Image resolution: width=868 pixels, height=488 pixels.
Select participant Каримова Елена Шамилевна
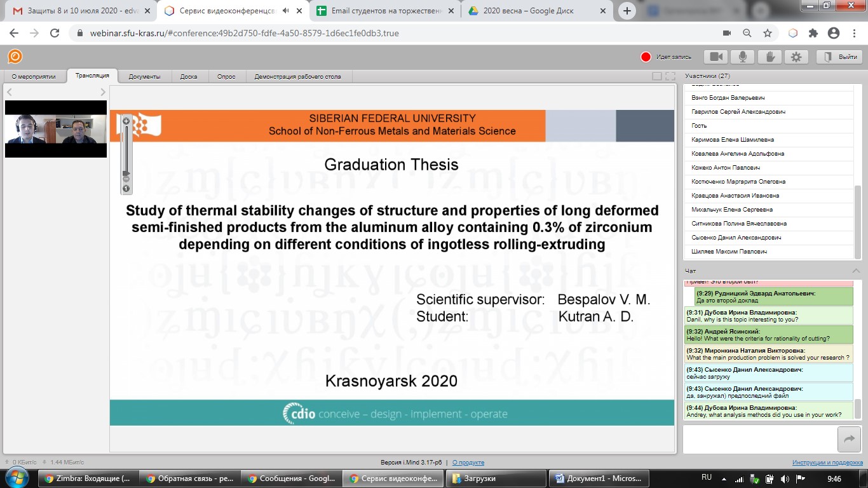(768, 140)
